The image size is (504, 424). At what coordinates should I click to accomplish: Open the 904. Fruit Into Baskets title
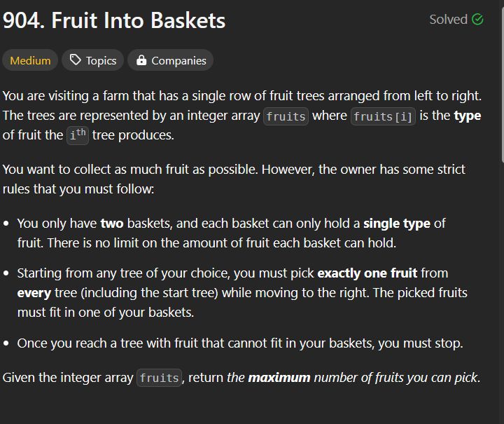coord(114,20)
